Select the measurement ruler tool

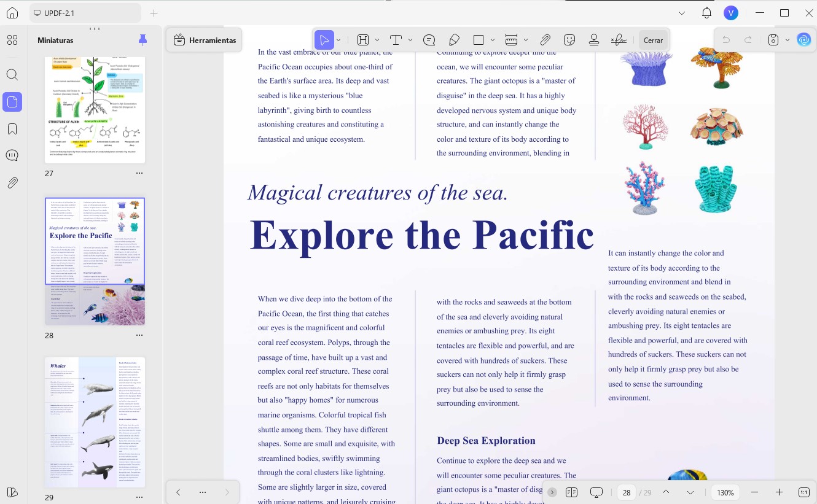click(512, 40)
